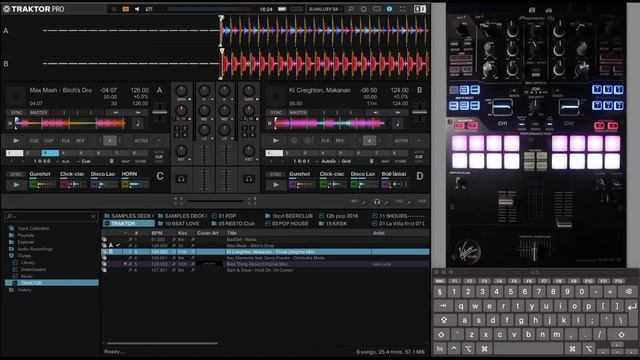
Task: Toggle keylock note icon on Deck A
Action: [138, 123]
